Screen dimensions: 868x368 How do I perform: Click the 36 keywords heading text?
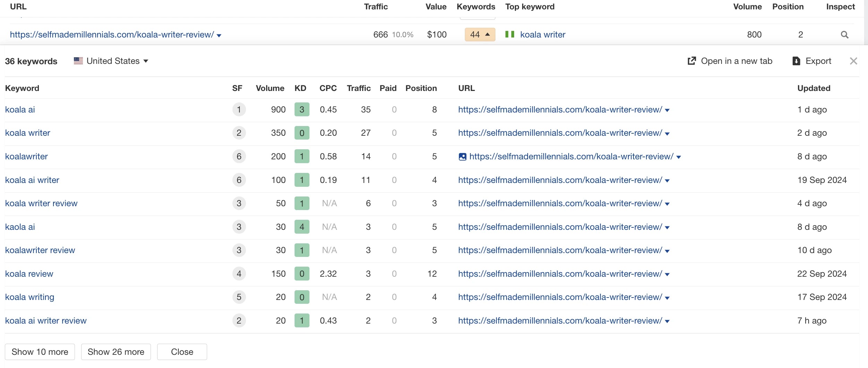pyautogui.click(x=31, y=61)
